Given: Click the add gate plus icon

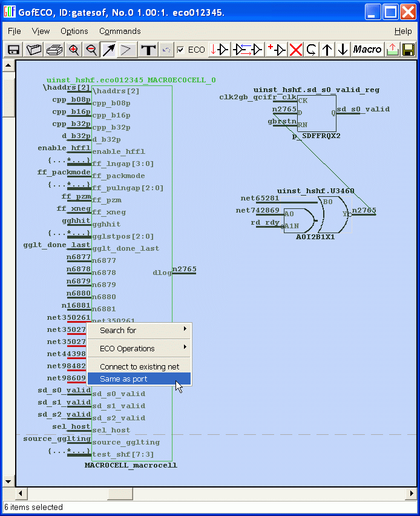Looking at the screenshot, I should (x=277, y=50).
